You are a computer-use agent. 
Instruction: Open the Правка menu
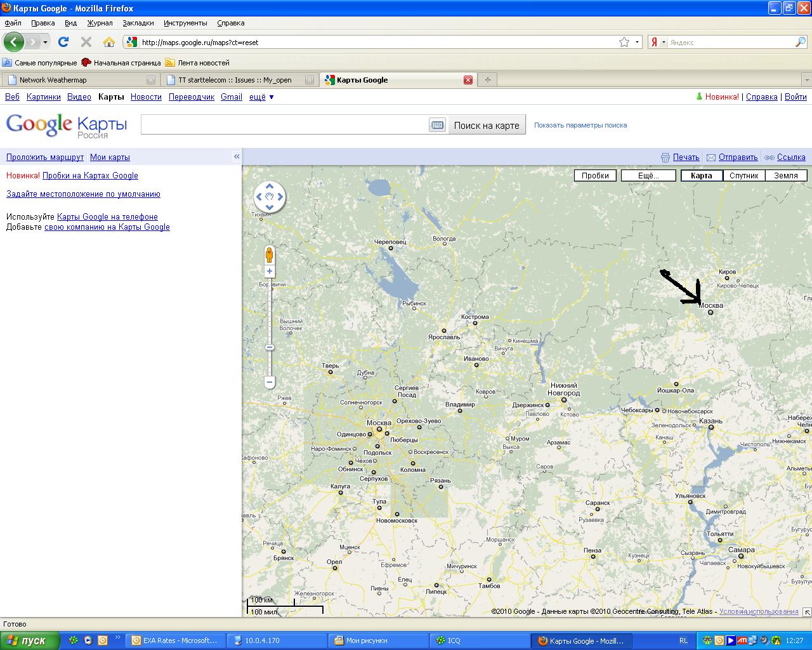pyautogui.click(x=43, y=23)
